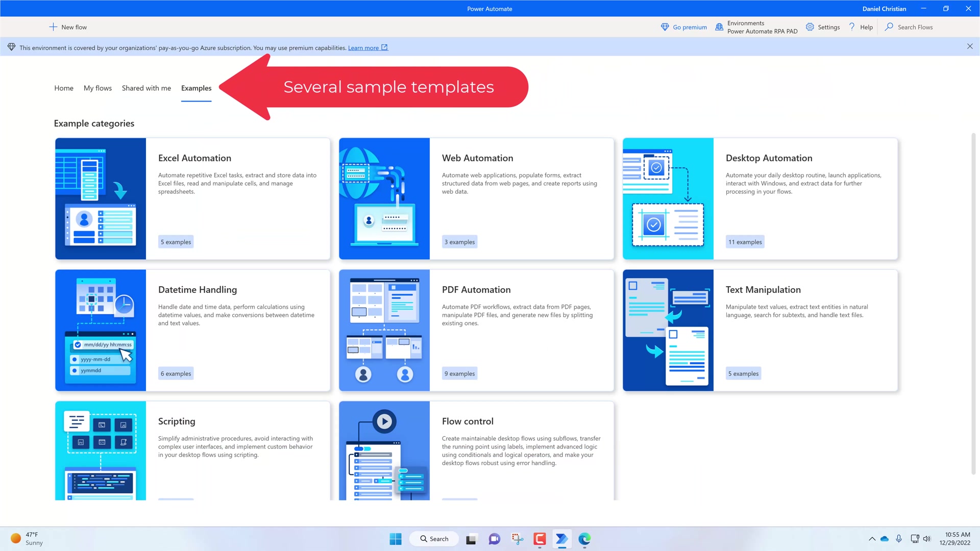Open Microsoft Edge from the taskbar
Image resolution: width=980 pixels, height=551 pixels.
[x=584, y=539]
